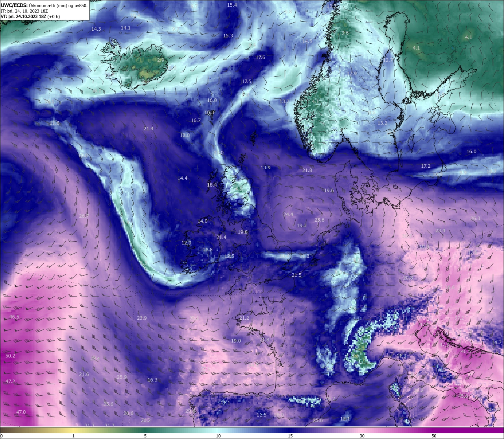
Task: Click the 24.4 value label
Action: (x=288, y=215)
